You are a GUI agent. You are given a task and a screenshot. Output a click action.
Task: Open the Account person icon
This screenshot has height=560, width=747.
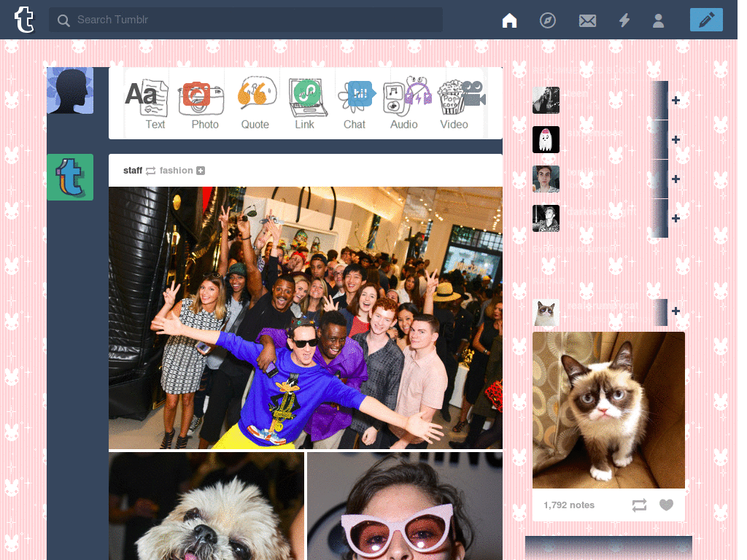point(658,20)
